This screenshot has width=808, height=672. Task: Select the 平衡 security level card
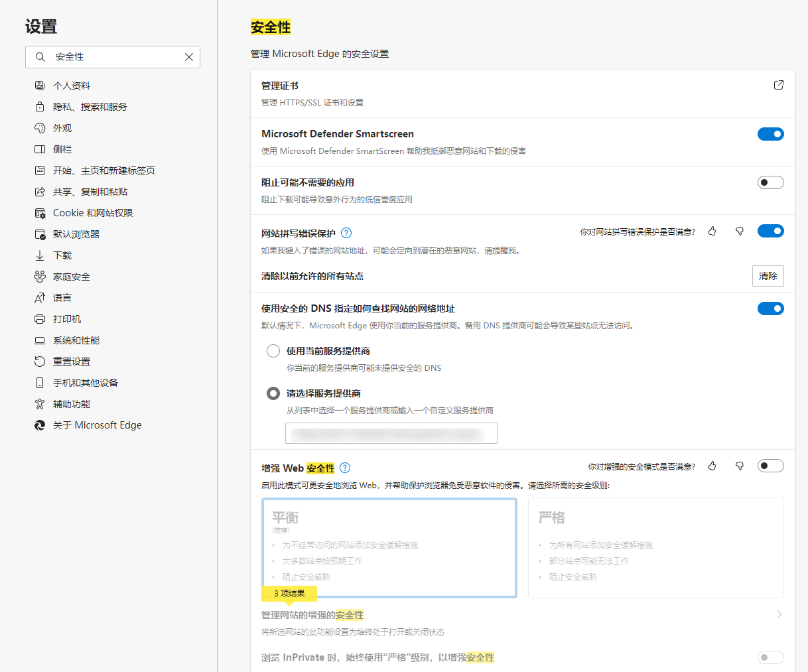click(389, 548)
